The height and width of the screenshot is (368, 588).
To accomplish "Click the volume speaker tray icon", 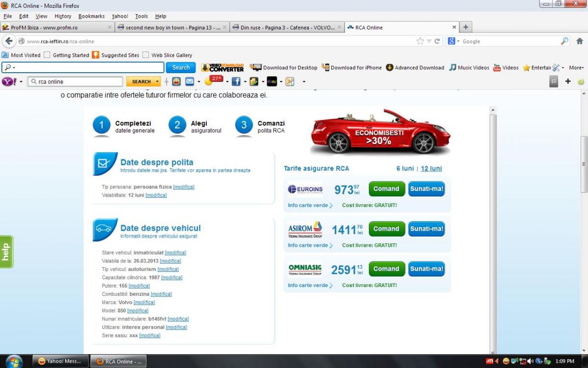I will point(530,361).
